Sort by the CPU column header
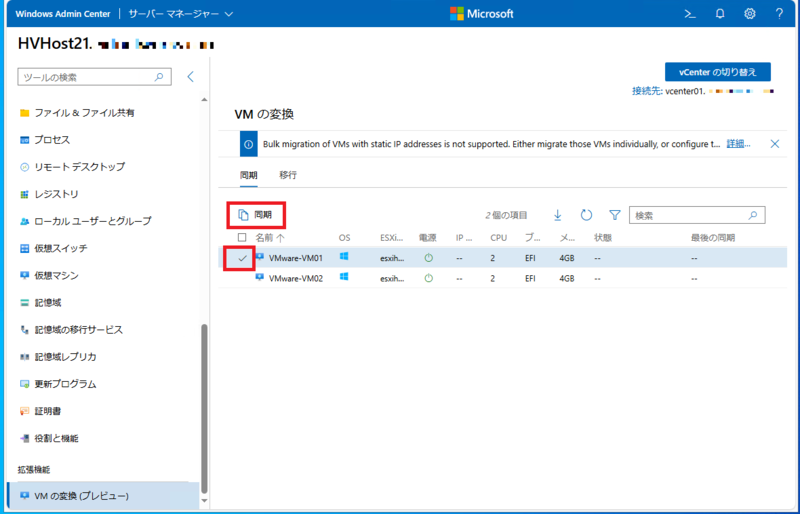This screenshot has width=800, height=514. 498,238
